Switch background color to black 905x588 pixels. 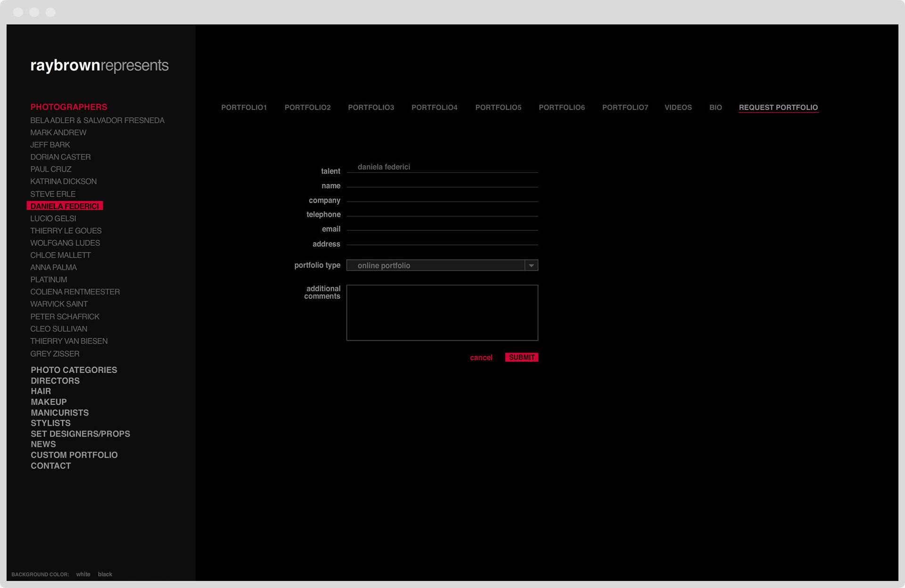(105, 574)
